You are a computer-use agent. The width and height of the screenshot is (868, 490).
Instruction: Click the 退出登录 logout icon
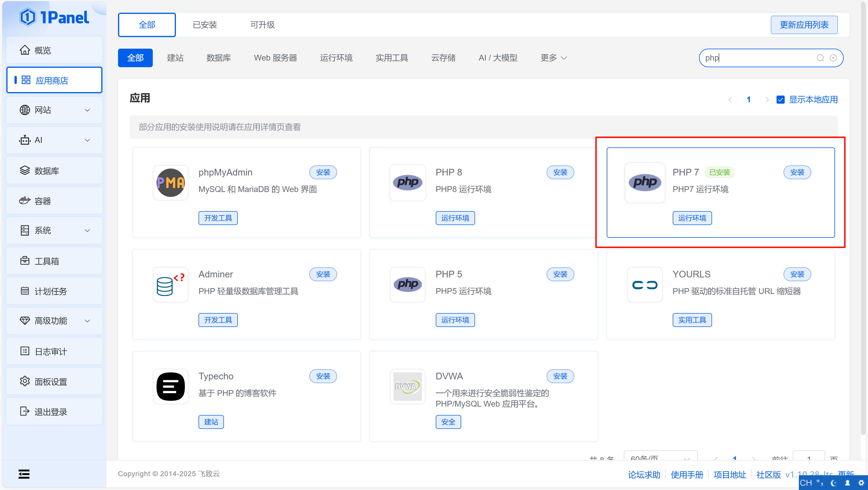point(25,411)
